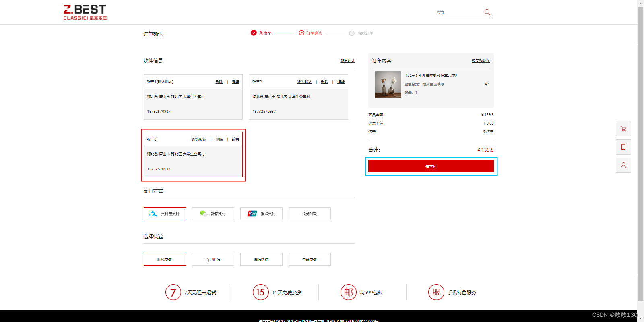Image resolution: width=644 pixels, height=322 pixels.
Task: Select 中通快递 as the courier
Action: [310, 260]
